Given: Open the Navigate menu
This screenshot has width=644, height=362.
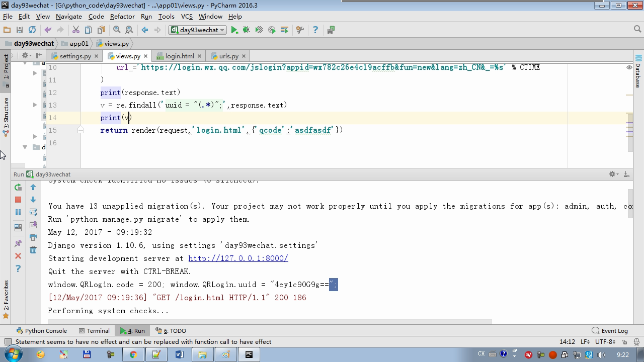Looking at the screenshot, I should pyautogui.click(x=69, y=17).
